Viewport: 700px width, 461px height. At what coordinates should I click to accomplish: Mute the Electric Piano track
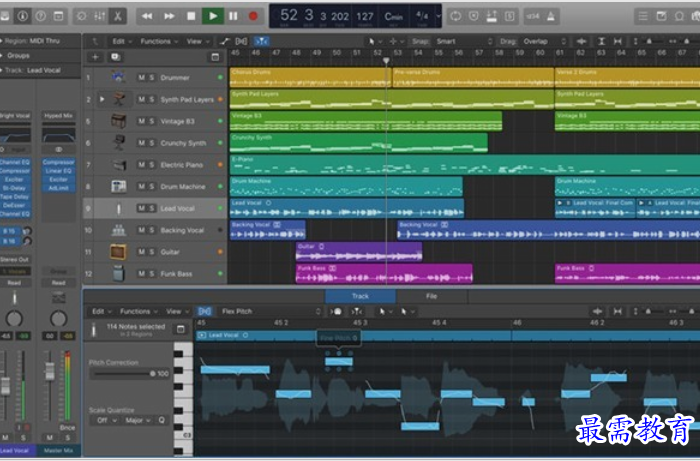141,165
